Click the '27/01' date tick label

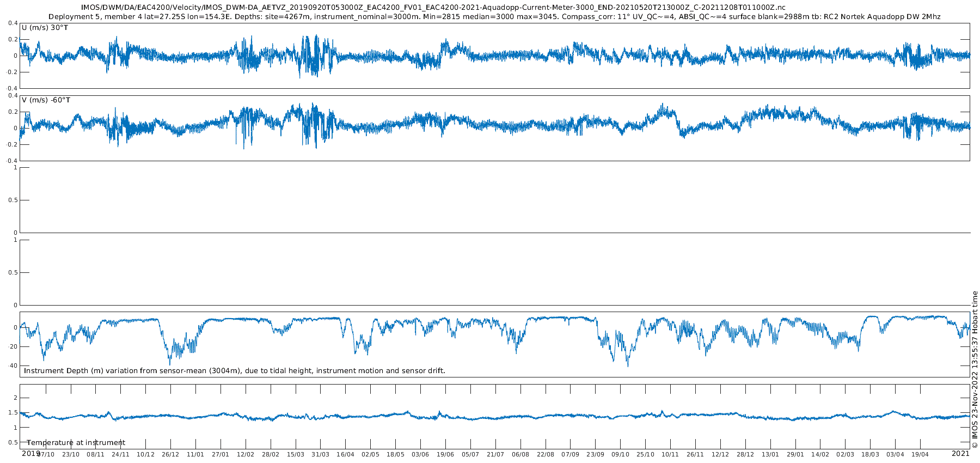[220, 454]
